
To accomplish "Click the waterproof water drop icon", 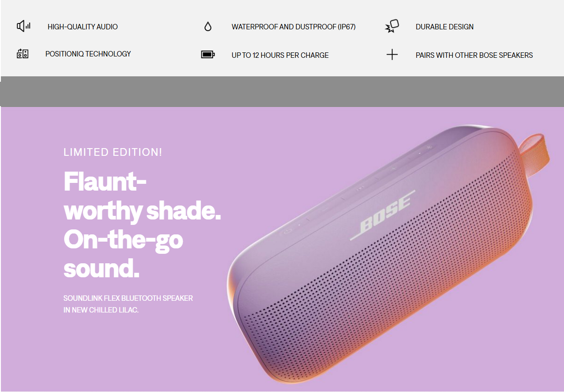I will coord(208,27).
